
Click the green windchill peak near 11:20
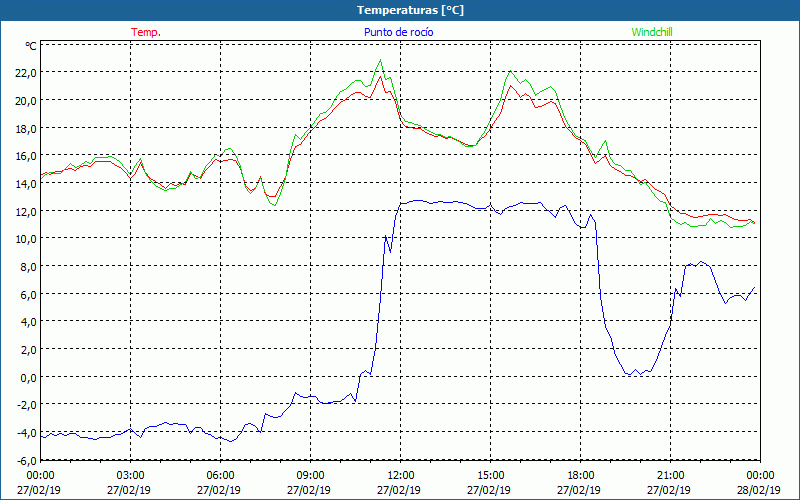pyautogui.click(x=380, y=60)
